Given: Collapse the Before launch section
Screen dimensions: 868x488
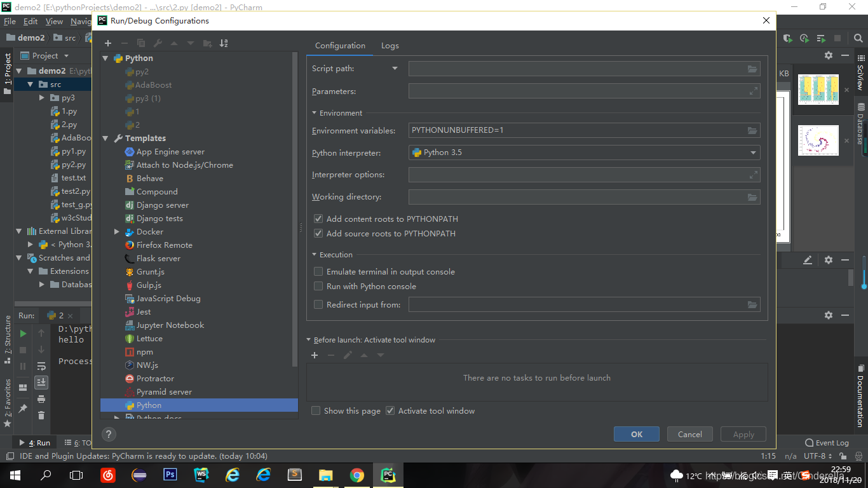Looking at the screenshot, I should pyautogui.click(x=309, y=340).
